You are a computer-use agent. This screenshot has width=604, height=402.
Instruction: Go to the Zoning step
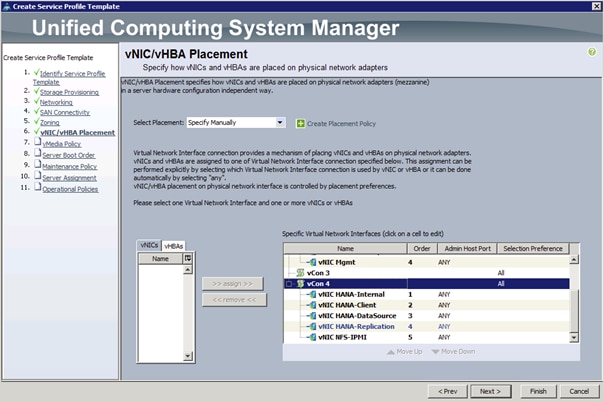[x=50, y=122]
